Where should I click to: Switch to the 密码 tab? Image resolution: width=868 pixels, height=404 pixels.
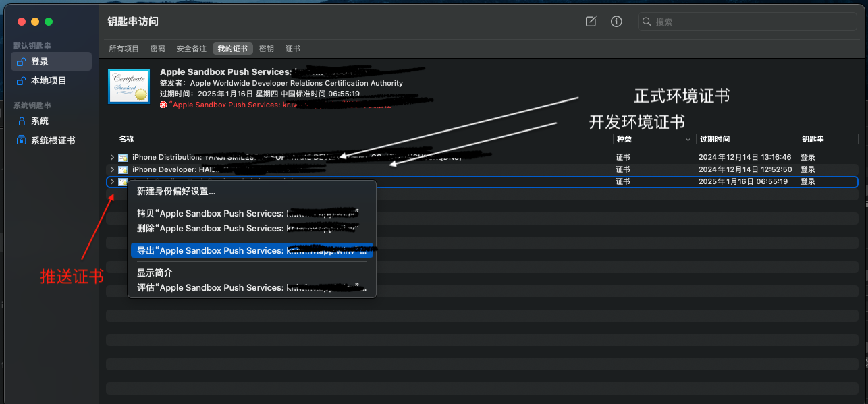pyautogui.click(x=158, y=49)
